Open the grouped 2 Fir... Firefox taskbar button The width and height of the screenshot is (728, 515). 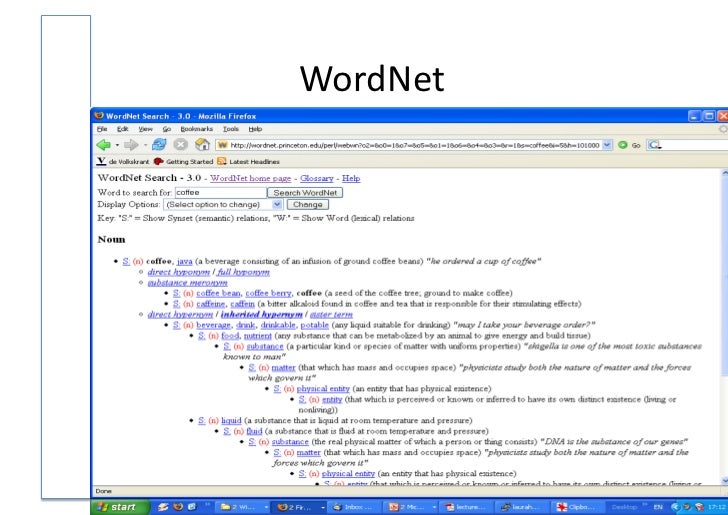(299, 507)
